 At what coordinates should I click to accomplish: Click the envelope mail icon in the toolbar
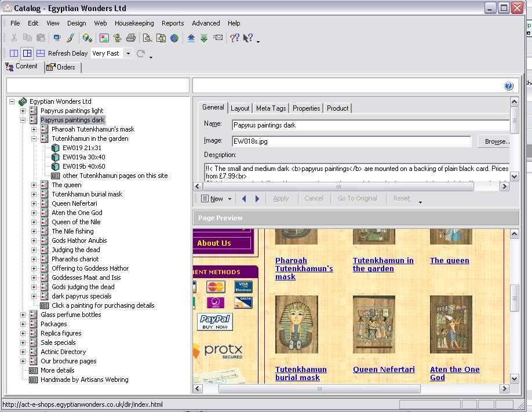pyautogui.click(x=218, y=38)
